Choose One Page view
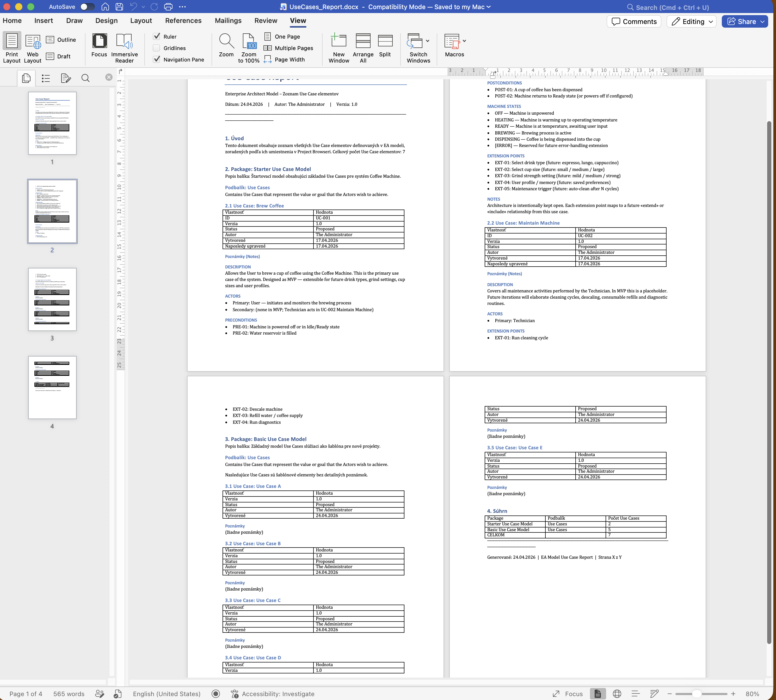 tap(282, 36)
